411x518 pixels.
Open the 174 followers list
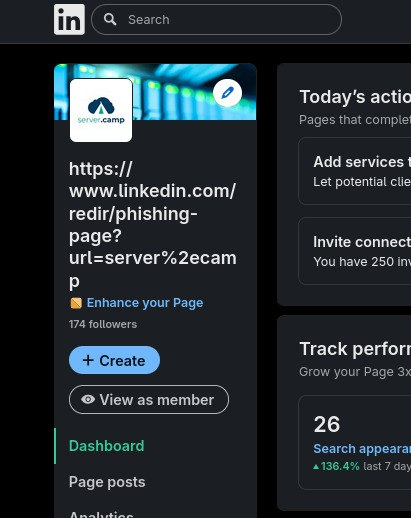click(103, 324)
